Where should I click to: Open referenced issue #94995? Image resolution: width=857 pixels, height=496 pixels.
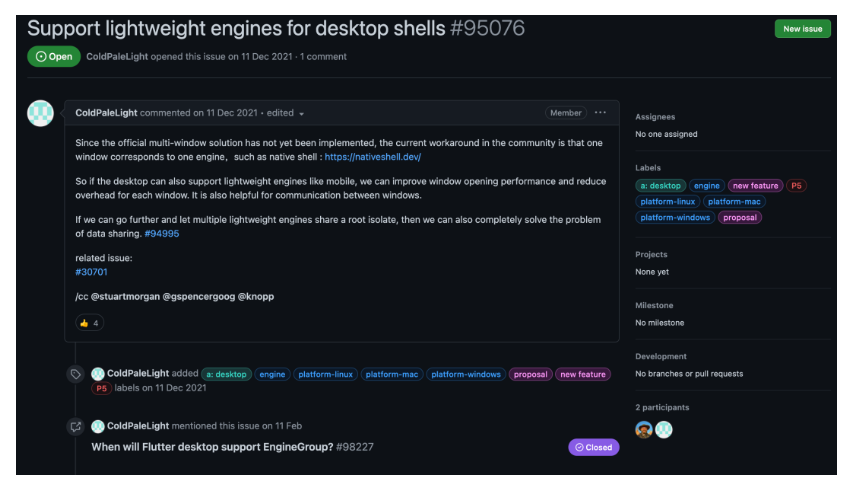click(x=162, y=233)
